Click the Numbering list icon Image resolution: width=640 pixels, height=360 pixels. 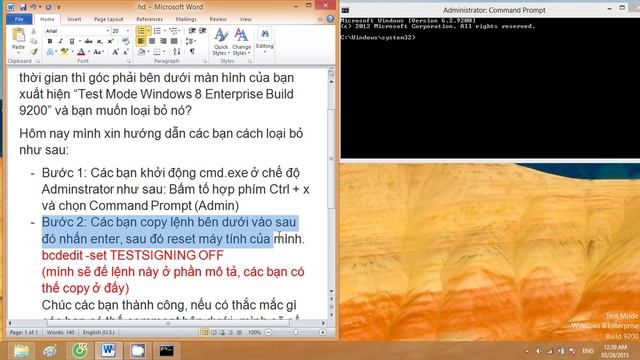pyautogui.click(x=157, y=31)
